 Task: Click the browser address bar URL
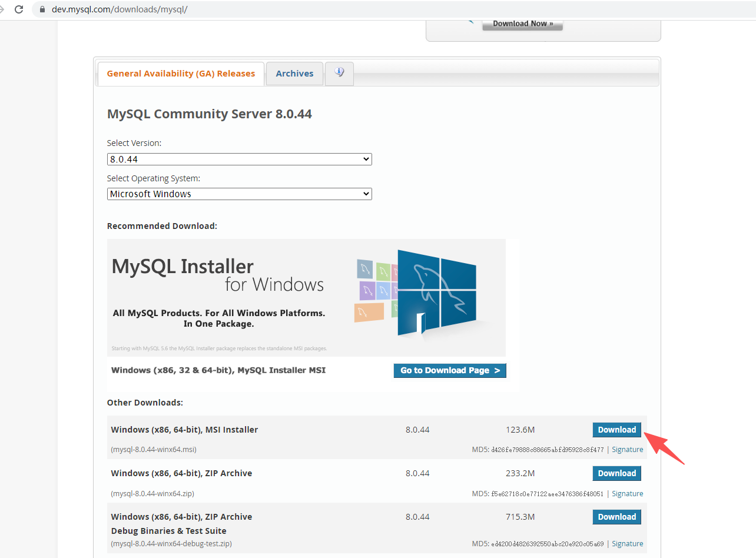coord(120,10)
